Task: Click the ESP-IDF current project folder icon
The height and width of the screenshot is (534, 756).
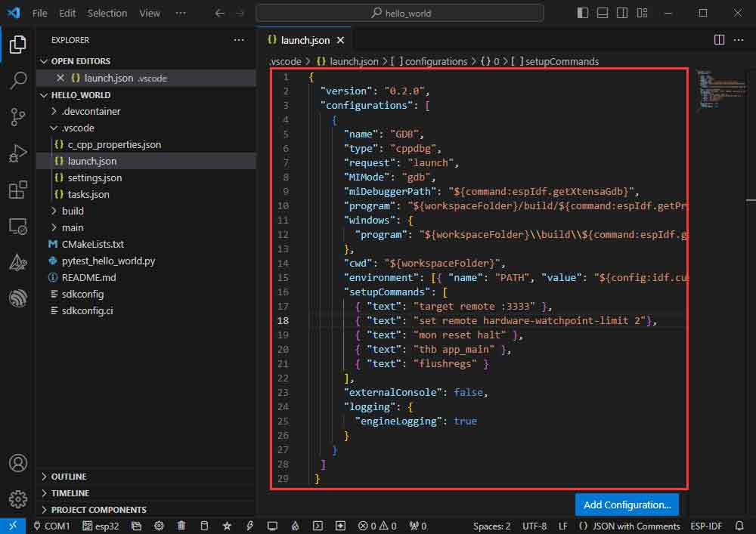Action: tap(136, 526)
